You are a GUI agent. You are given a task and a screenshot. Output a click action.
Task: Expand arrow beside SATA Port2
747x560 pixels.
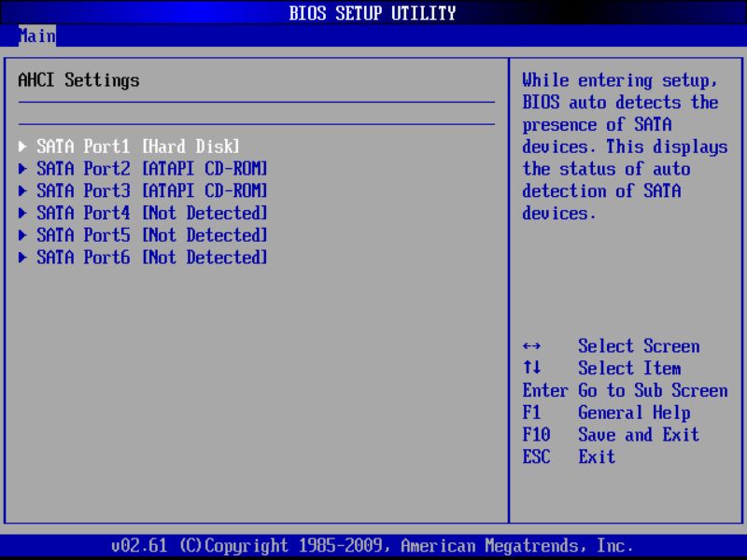coord(22,168)
